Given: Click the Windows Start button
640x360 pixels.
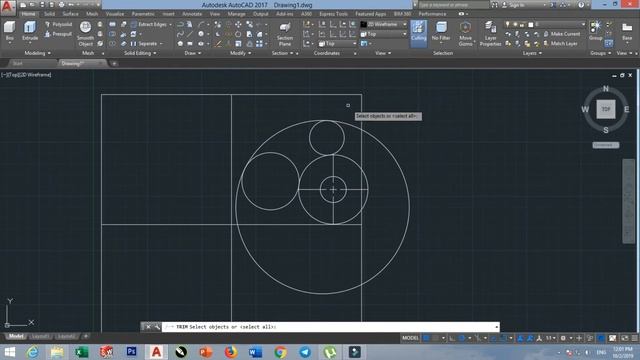Looking at the screenshot, I should point(9,352).
